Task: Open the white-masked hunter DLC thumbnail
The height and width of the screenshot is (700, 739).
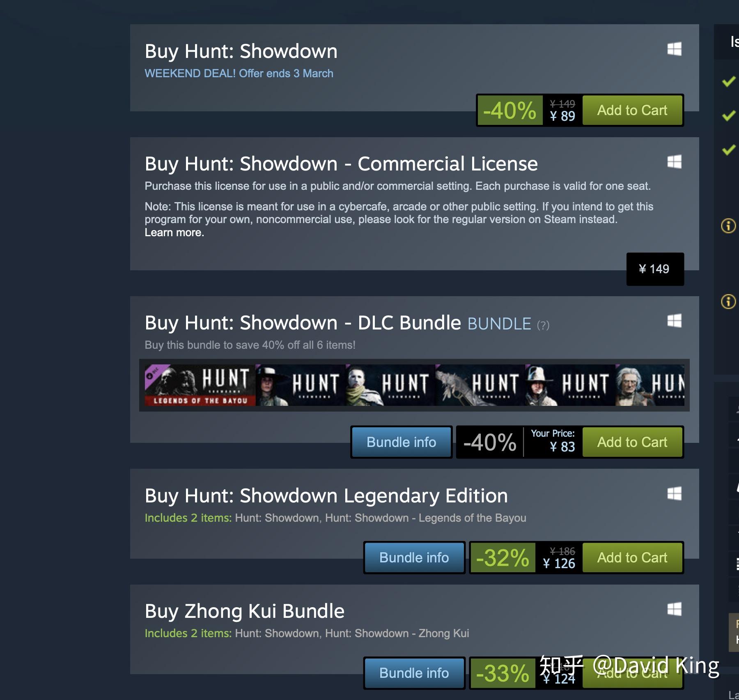Action: (x=390, y=385)
